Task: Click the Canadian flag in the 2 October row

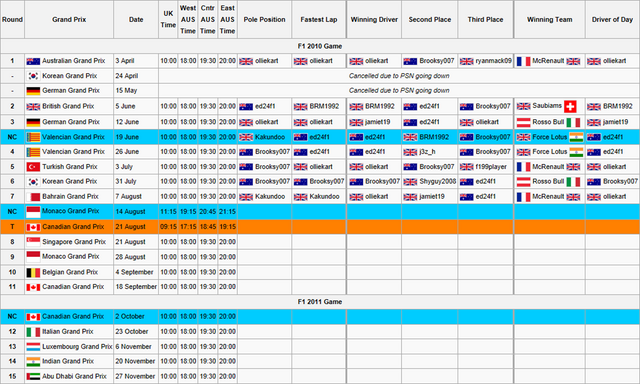Action: pos(33,317)
